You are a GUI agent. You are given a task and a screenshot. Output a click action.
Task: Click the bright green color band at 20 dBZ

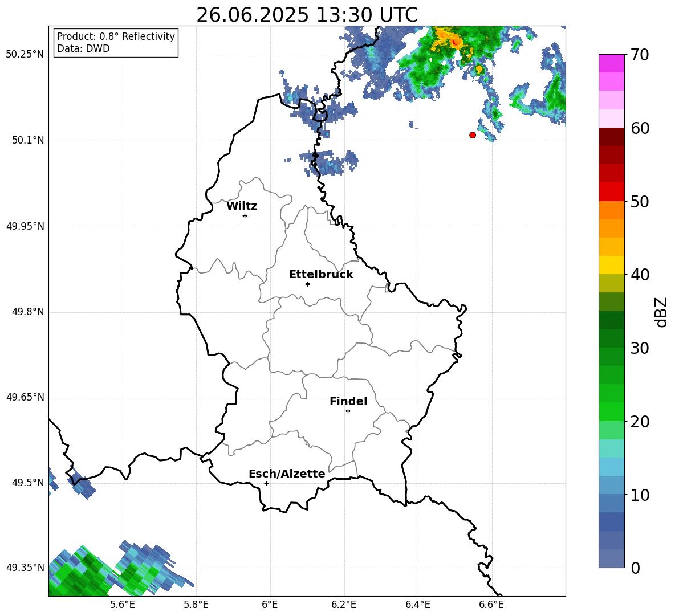(611, 411)
